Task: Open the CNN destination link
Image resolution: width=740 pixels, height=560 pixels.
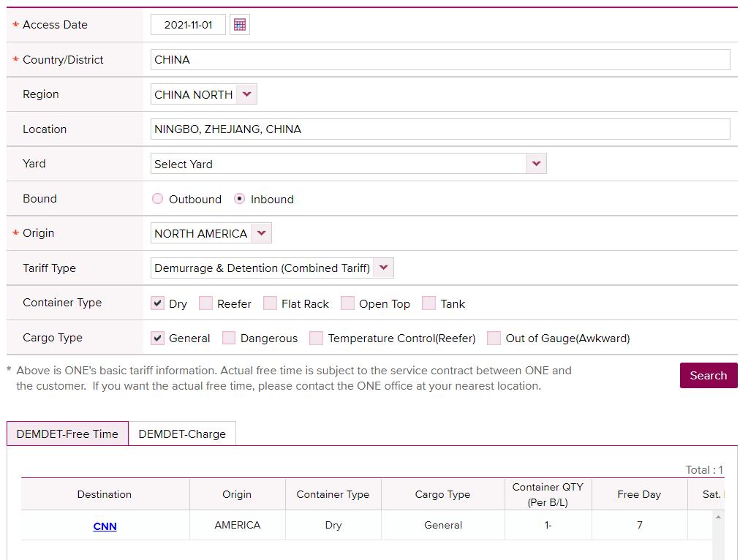Action: [105, 526]
